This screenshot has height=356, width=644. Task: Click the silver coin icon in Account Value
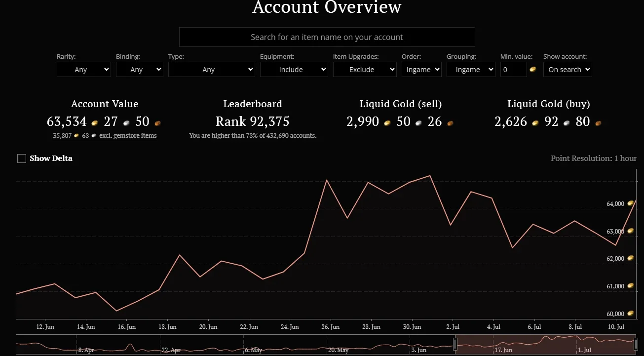click(x=126, y=122)
